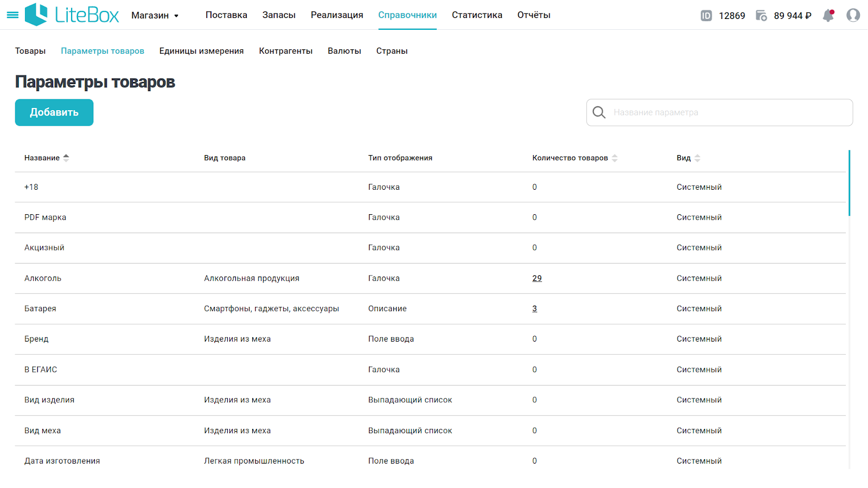Open notifications bell icon
Screen dimensions: 868x488
click(x=828, y=15)
